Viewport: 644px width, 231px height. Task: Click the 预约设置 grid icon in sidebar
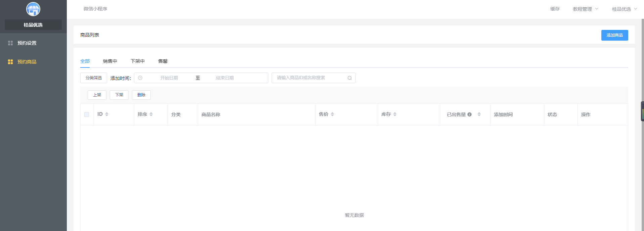click(x=10, y=43)
